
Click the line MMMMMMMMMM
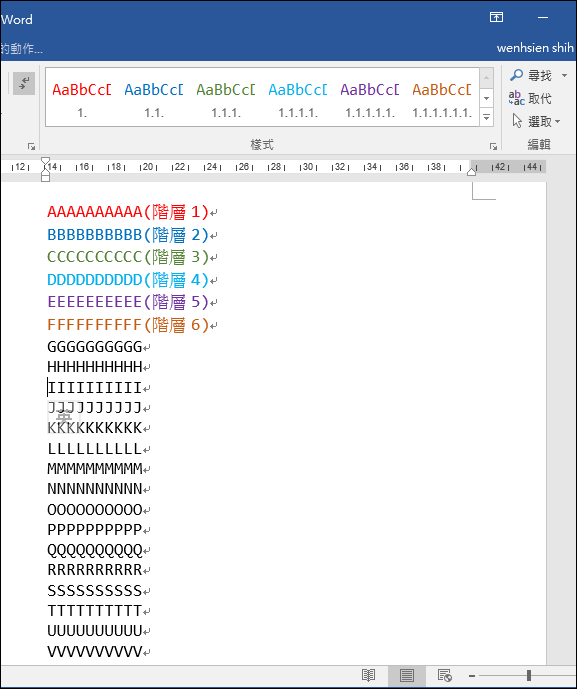pos(95,469)
